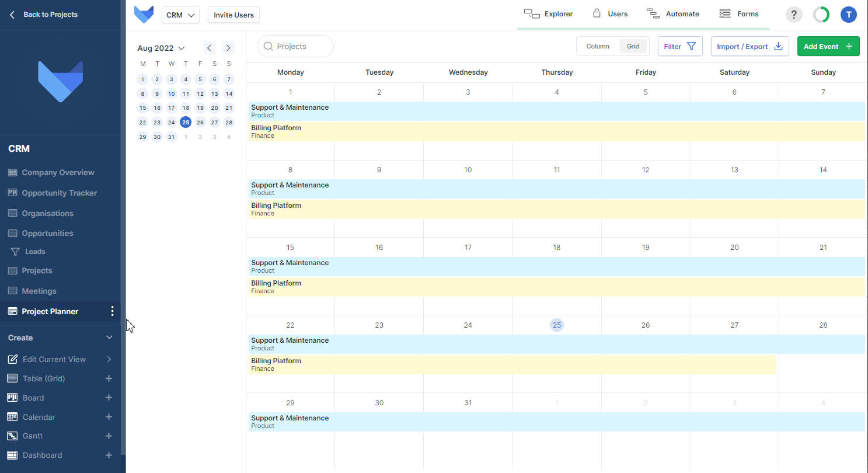
Task: Click the Thursday column header
Action: point(557,72)
